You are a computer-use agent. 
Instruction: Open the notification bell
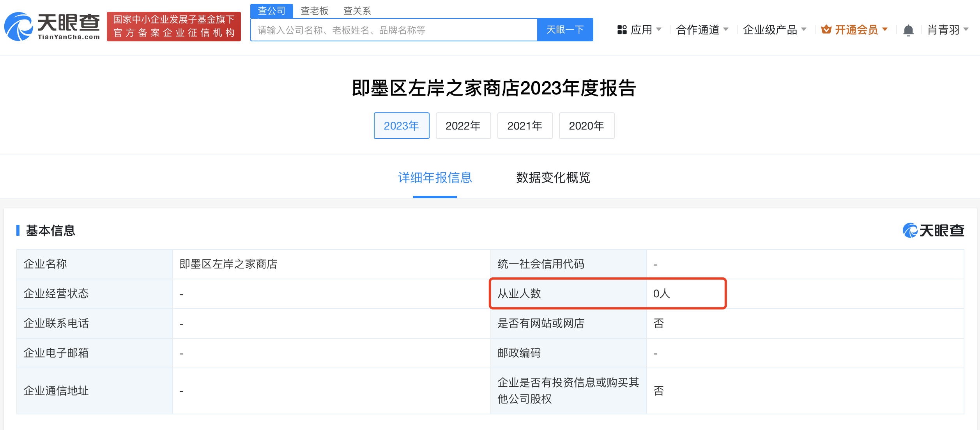(x=909, y=29)
